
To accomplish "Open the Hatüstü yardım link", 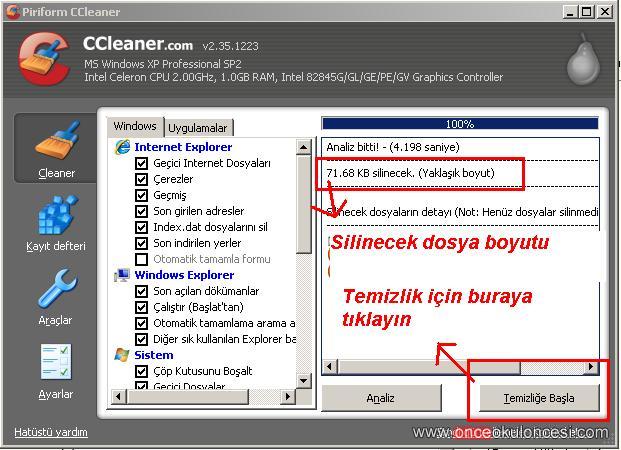I will pyautogui.click(x=51, y=433).
